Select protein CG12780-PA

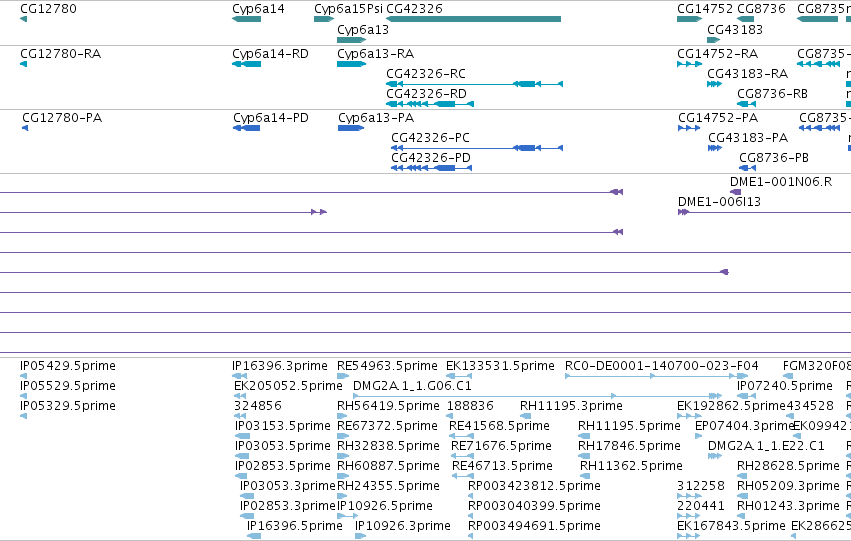coord(62,118)
